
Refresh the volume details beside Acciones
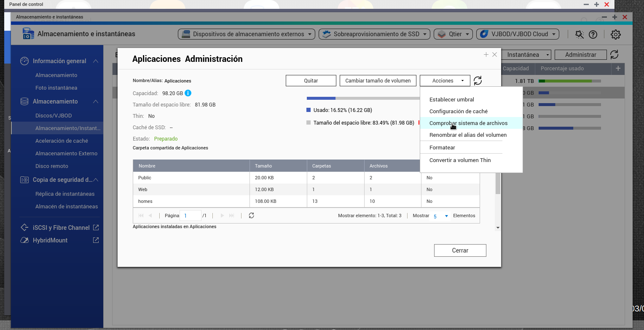coord(478,81)
